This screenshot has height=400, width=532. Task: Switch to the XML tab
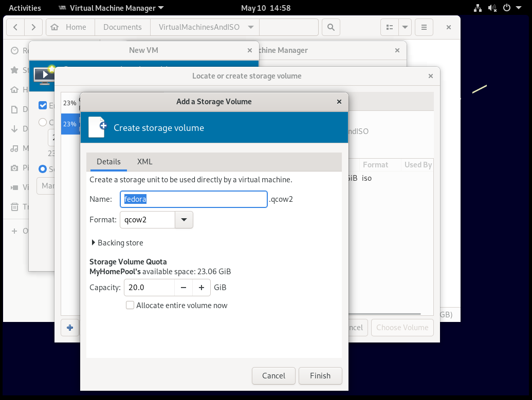tap(144, 162)
